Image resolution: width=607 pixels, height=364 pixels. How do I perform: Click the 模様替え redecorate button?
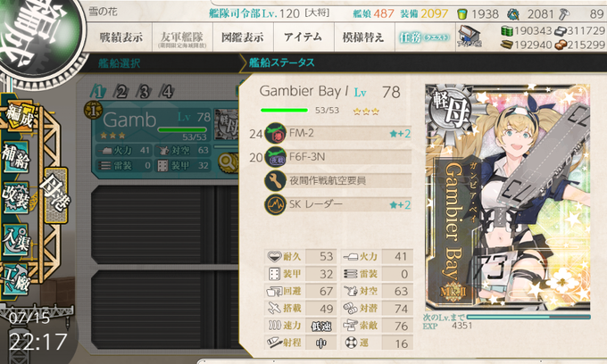363,37
